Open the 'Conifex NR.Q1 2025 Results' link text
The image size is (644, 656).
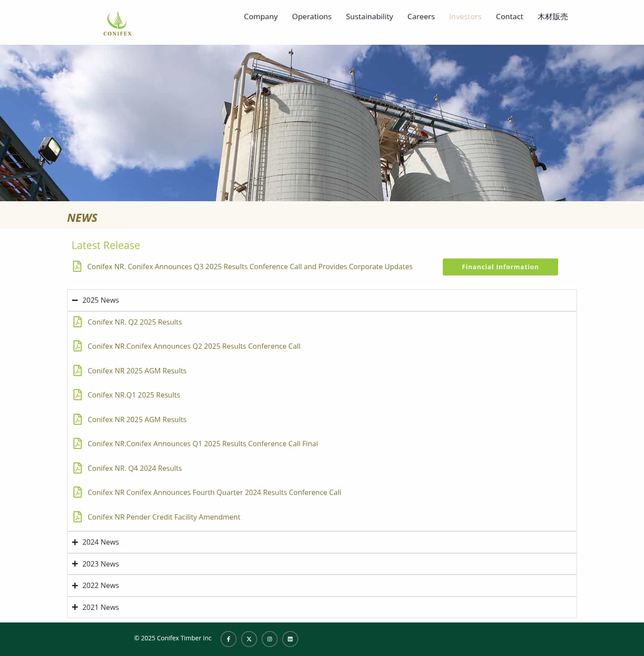click(x=134, y=395)
